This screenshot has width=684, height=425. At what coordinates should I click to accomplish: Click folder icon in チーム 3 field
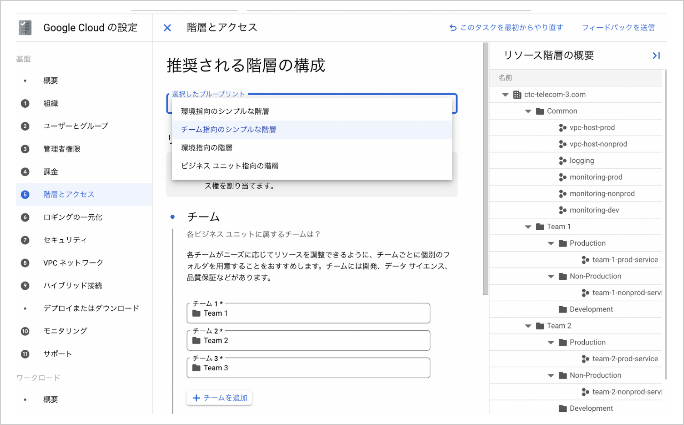click(196, 367)
